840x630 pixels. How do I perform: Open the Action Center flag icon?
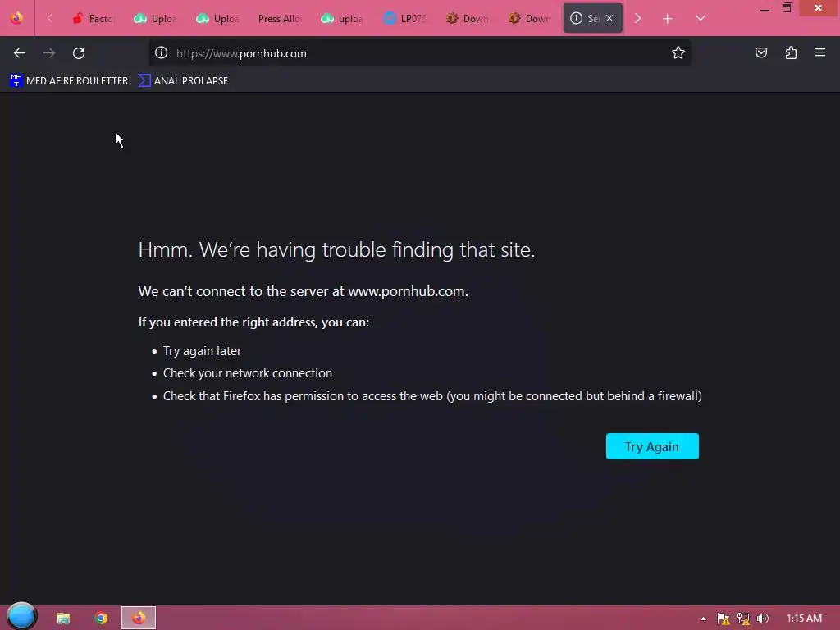[x=724, y=619]
